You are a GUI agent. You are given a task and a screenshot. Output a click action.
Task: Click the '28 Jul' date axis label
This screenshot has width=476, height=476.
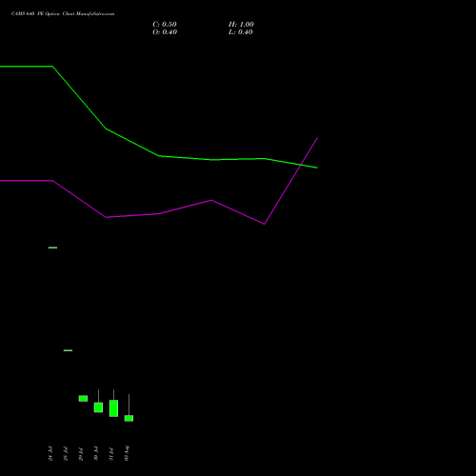tap(66, 453)
